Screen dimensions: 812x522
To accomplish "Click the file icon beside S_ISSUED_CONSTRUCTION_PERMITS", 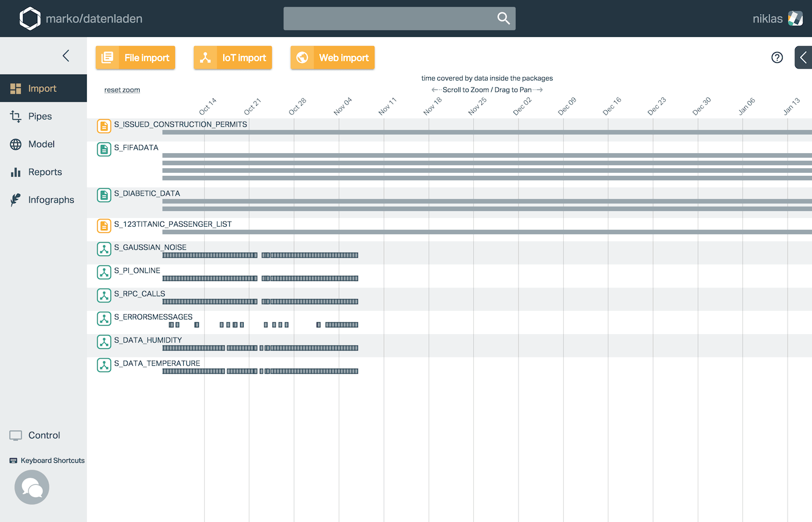I will pos(104,126).
